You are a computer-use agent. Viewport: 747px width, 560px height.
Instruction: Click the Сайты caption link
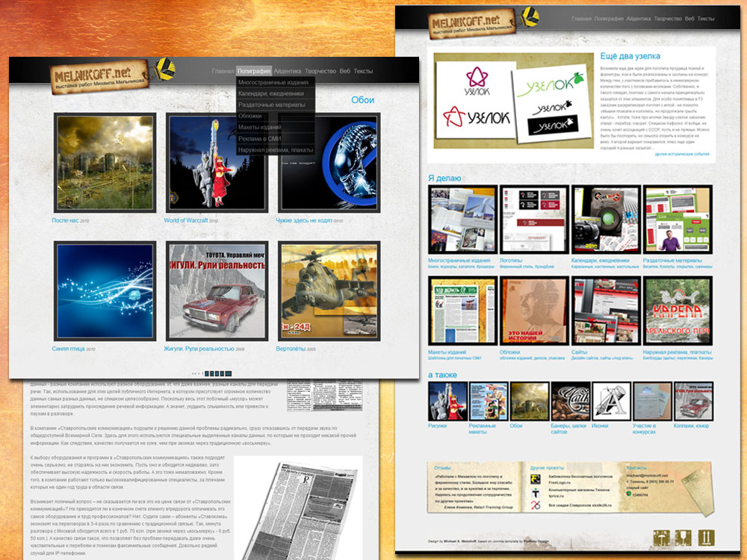[579, 352]
